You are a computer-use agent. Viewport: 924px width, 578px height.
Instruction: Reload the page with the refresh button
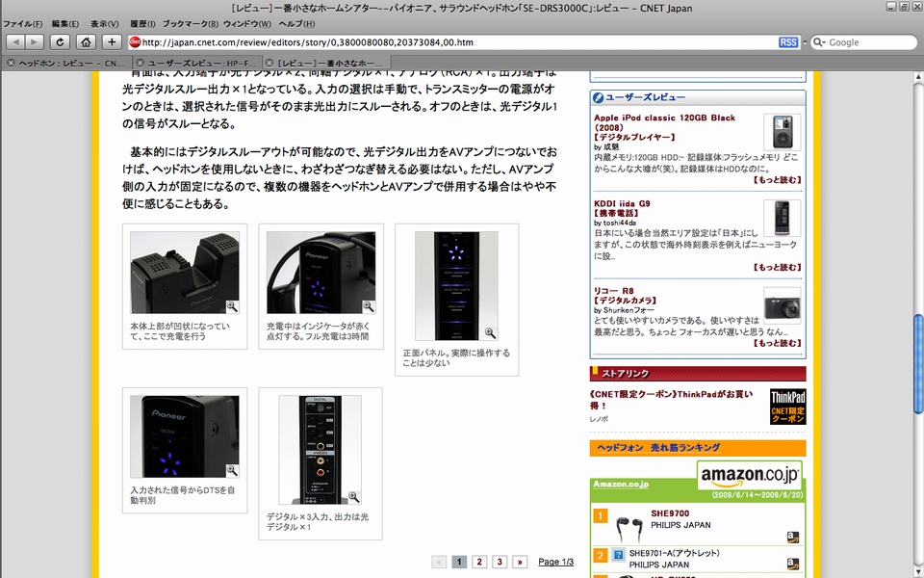(60, 42)
